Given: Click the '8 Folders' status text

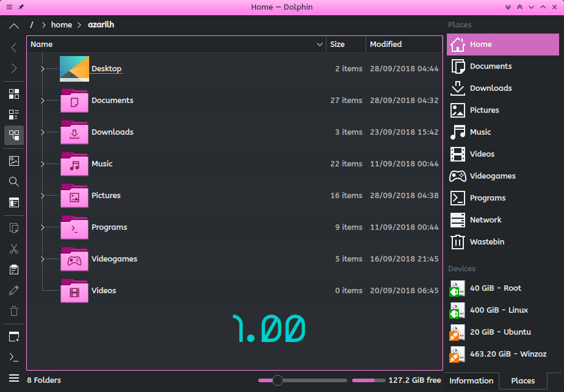Looking at the screenshot, I should coord(44,380).
